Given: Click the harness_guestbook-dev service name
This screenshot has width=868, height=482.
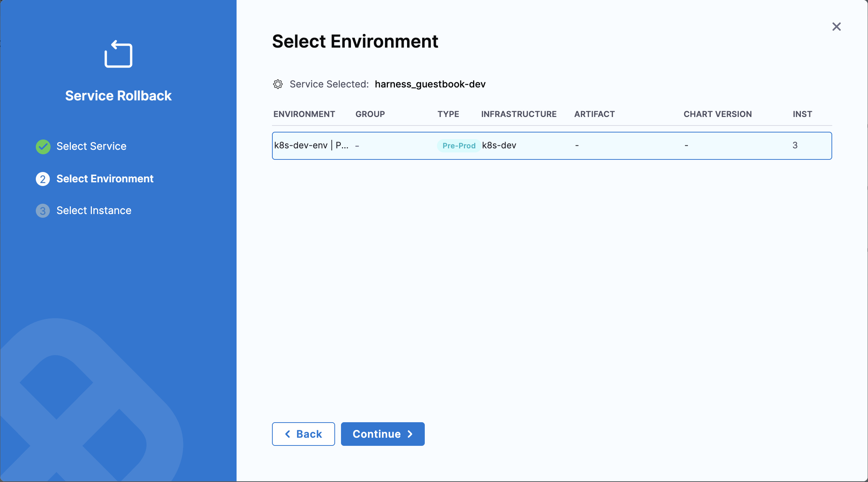Looking at the screenshot, I should click(430, 84).
